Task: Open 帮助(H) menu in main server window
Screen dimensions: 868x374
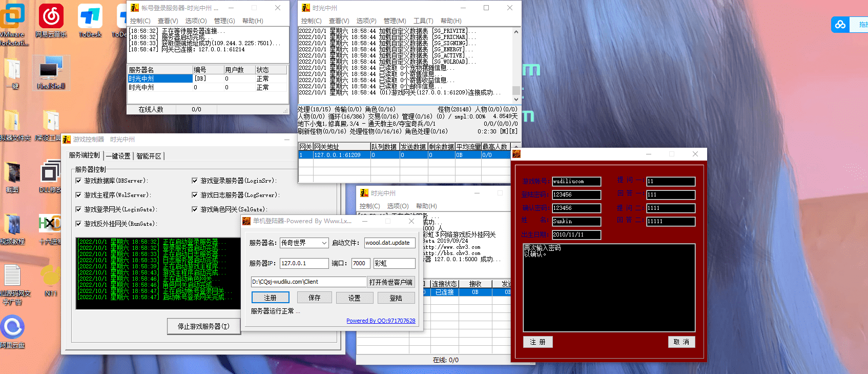Action: tap(451, 21)
